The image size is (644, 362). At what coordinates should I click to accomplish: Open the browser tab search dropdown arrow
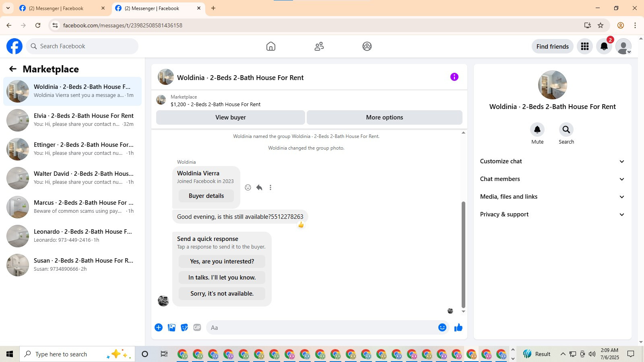click(8, 8)
